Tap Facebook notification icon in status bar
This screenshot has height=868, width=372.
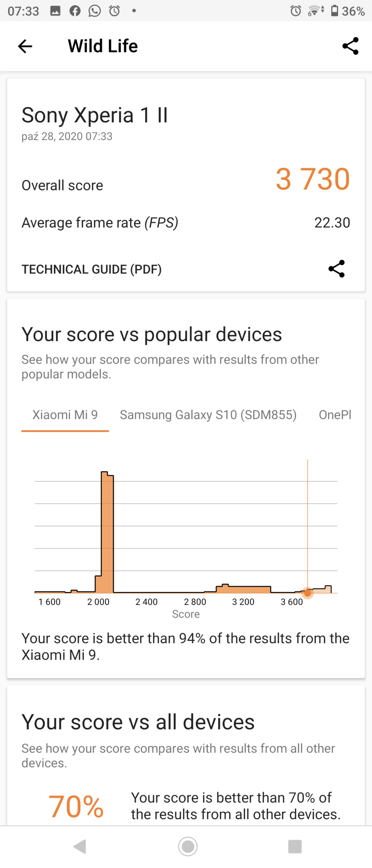tap(75, 11)
